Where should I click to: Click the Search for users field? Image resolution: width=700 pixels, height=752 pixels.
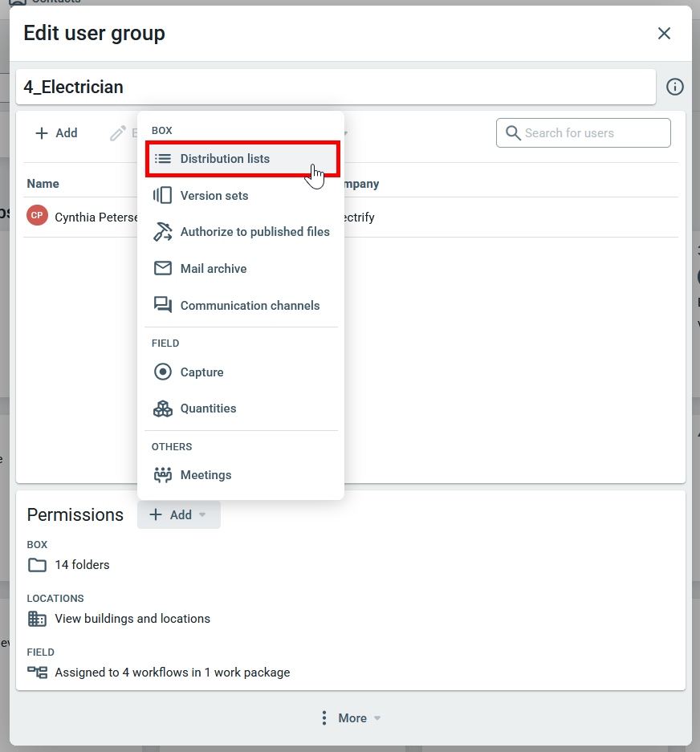(x=594, y=133)
